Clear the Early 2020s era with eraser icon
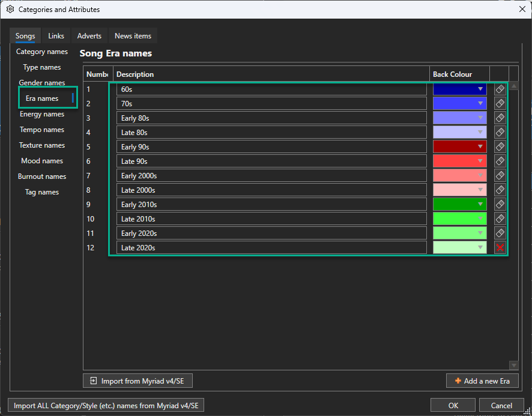Image resolution: width=532 pixels, height=416 pixels. tap(500, 233)
